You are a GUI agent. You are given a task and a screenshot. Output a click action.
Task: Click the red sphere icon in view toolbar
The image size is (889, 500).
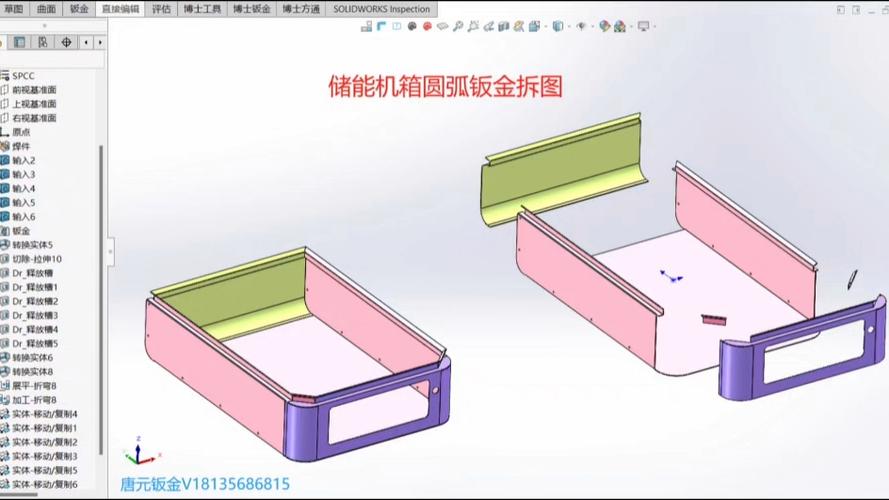click(x=427, y=26)
